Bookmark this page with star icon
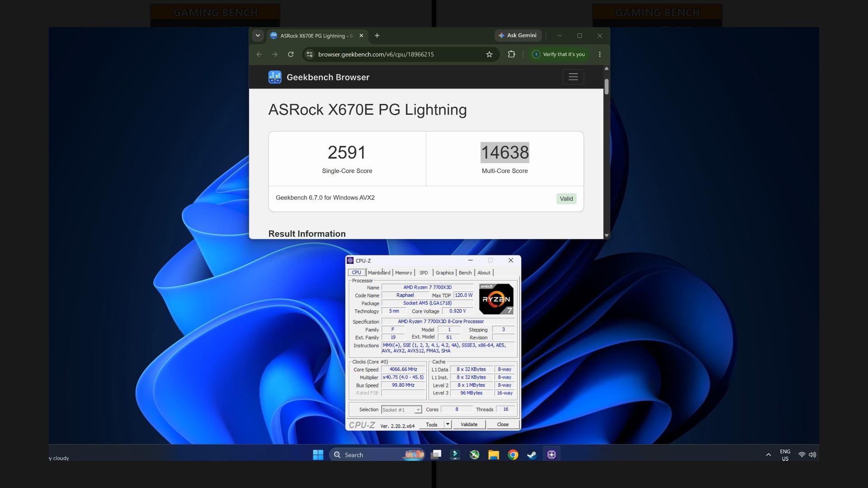The width and height of the screenshot is (868, 488). [489, 54]
